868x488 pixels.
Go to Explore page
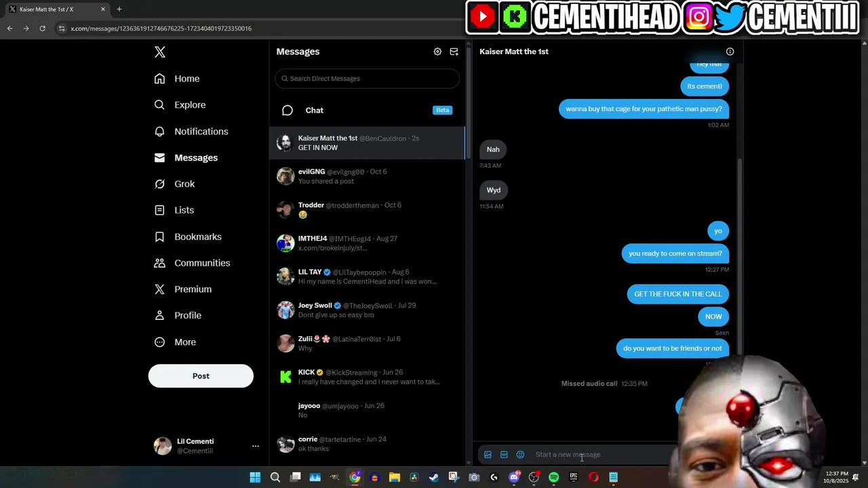[x=180, y=105]
